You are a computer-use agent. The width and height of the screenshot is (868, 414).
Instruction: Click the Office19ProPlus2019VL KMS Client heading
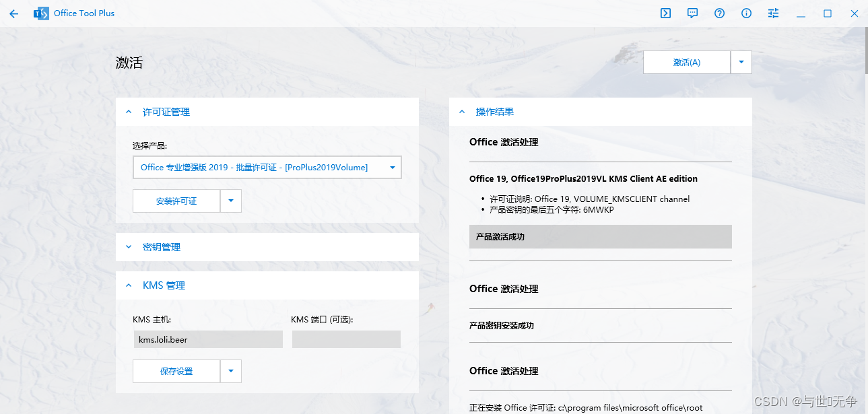(x=583, y=179)
